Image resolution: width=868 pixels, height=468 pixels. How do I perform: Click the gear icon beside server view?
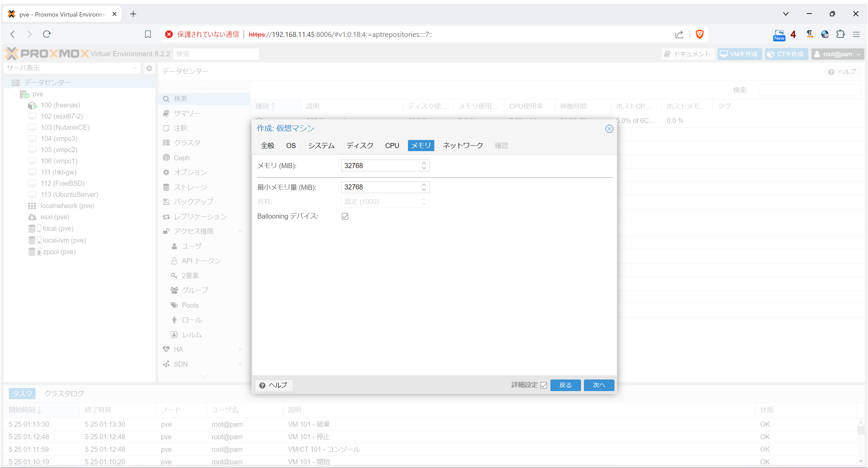(149, 68)
